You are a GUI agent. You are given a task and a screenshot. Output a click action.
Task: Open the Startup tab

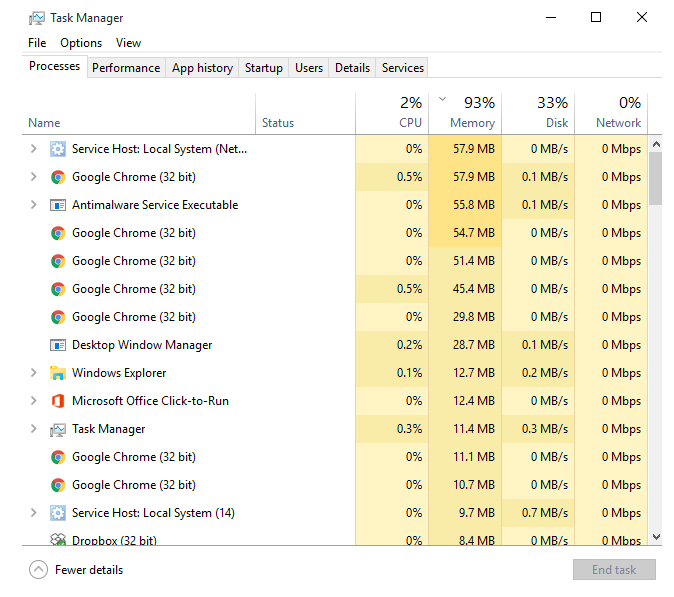pos(263,68)
